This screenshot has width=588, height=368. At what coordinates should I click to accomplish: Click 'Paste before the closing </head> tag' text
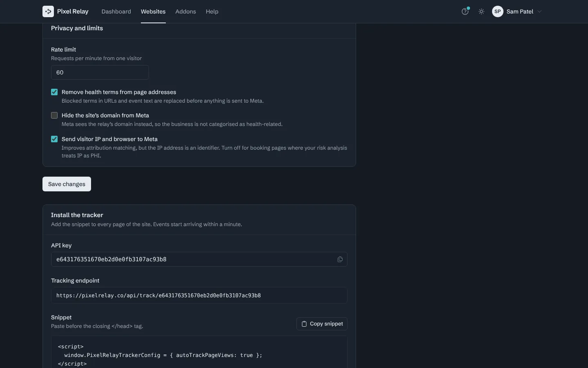click(97, 326)
